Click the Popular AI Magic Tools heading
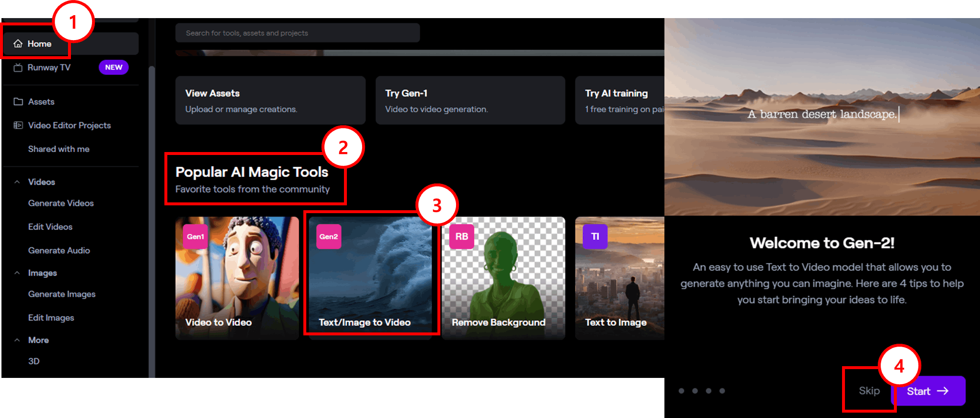This screenshot has height=418, width=980. coord(252,172)
